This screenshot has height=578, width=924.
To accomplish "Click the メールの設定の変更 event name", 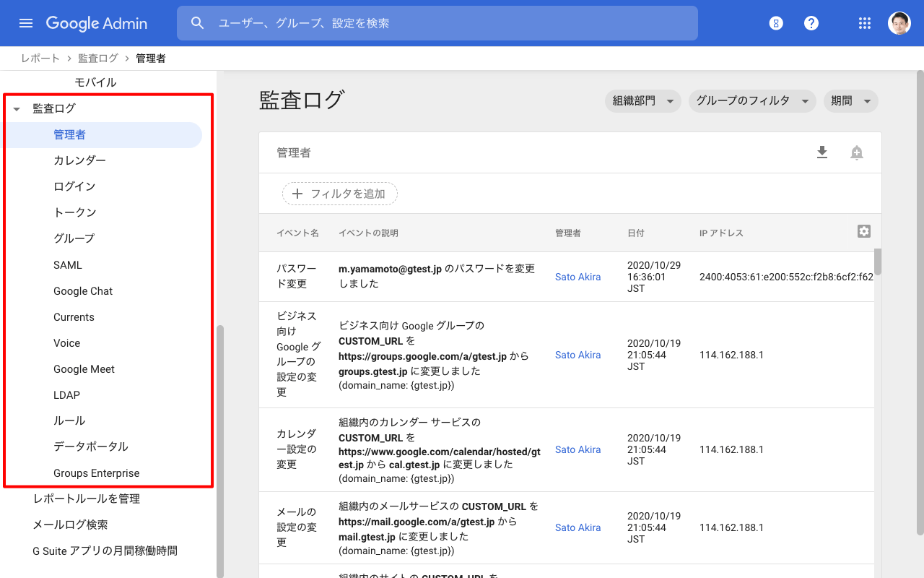I will click(x=297, y=527).
